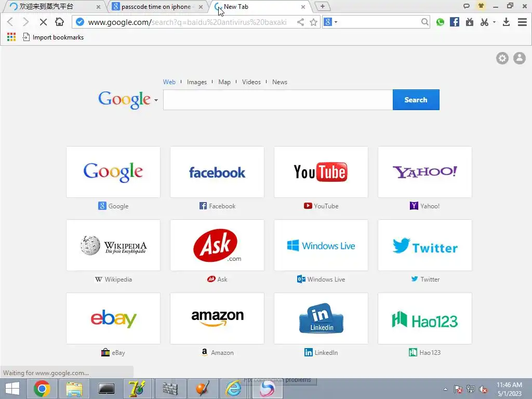
Task: Click the feedback speech bubble icon
Action: (x=466, y=6)
